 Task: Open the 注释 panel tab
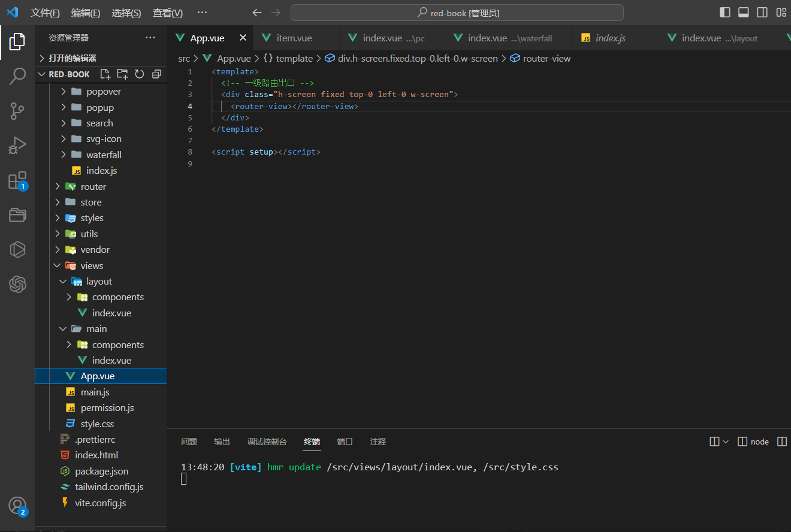[x=378, y=442]
